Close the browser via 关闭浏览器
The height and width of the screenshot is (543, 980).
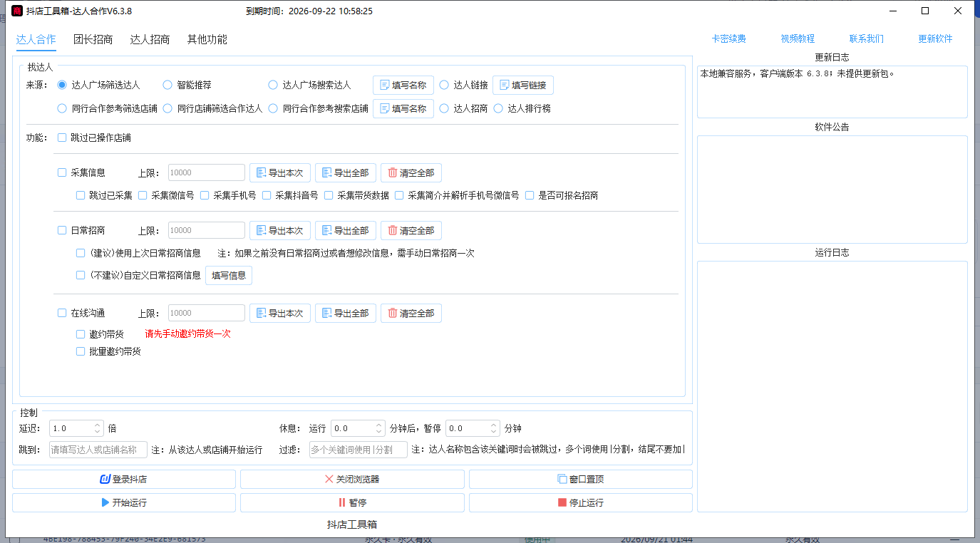[352, 479]
